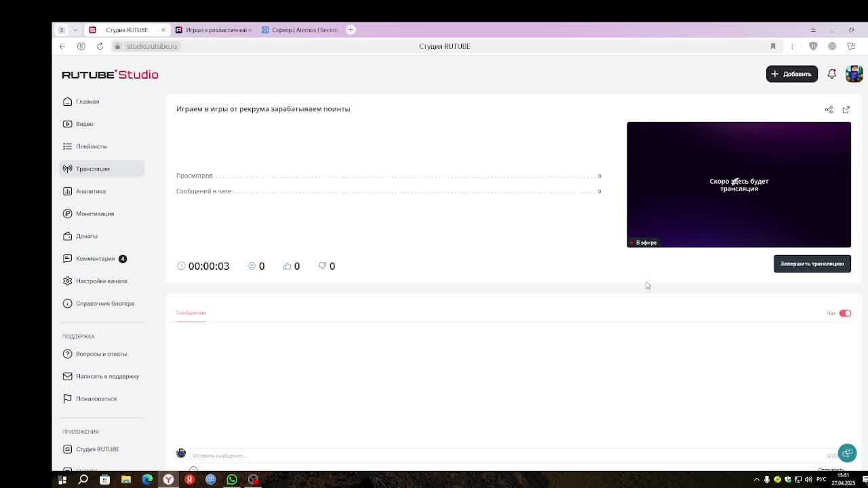868x488 pixels.
Task: Open Аналитика page
Action: coord(102,191)
